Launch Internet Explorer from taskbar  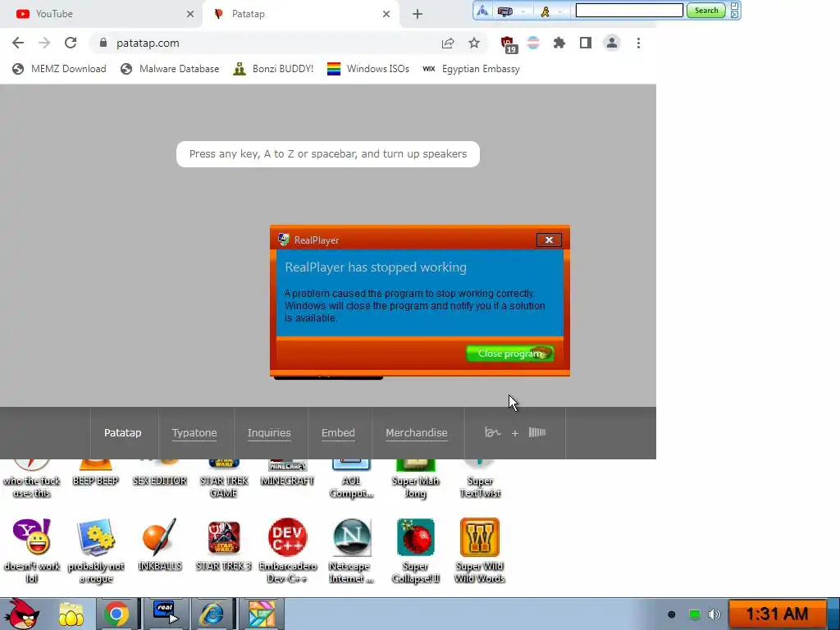click(212, 614)
